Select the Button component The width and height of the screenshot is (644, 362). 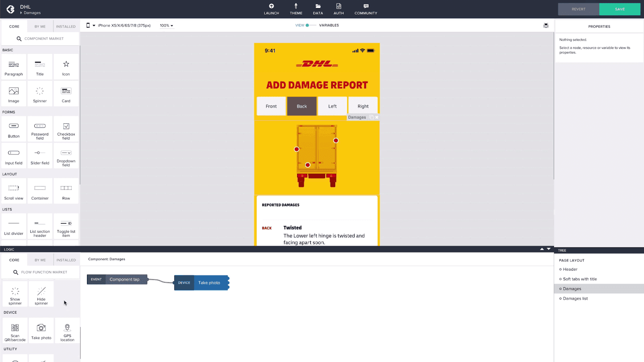click(14, 129)
